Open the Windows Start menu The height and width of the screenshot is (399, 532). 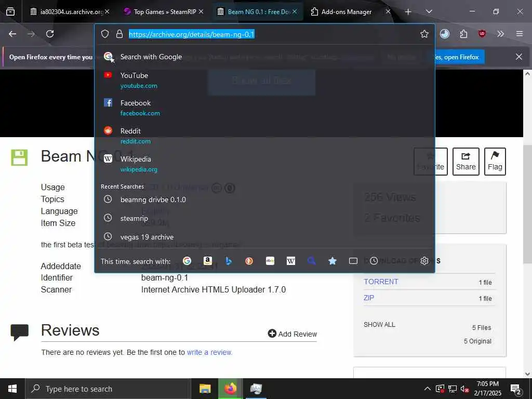[12, 389]
